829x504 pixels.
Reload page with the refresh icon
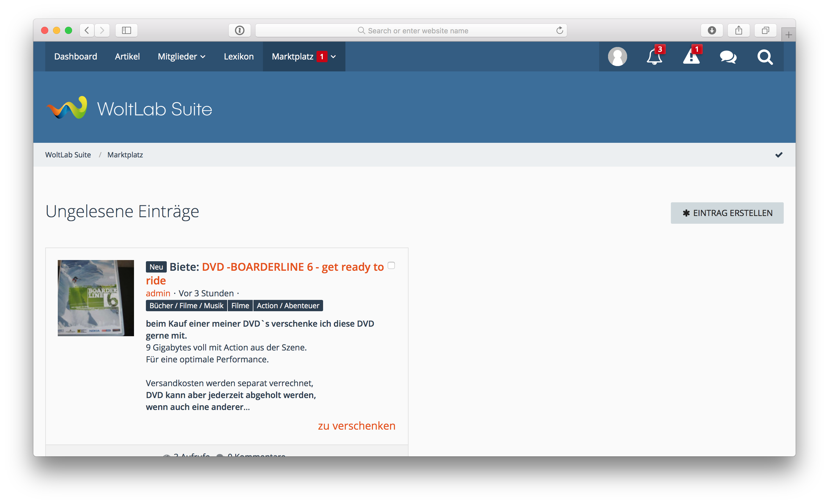coord(560,31)
